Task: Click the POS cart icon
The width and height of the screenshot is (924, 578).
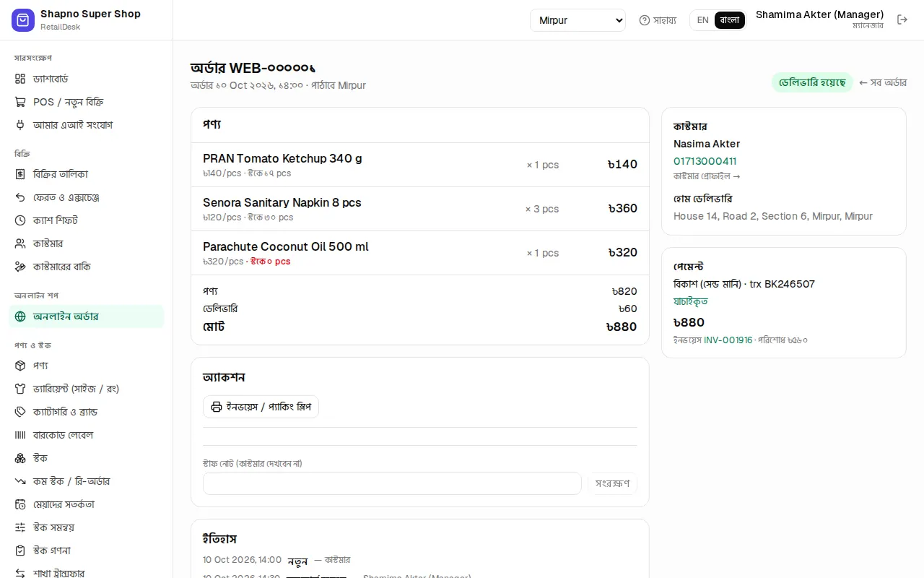Action: pyautogui.click(x=20, y=102)
